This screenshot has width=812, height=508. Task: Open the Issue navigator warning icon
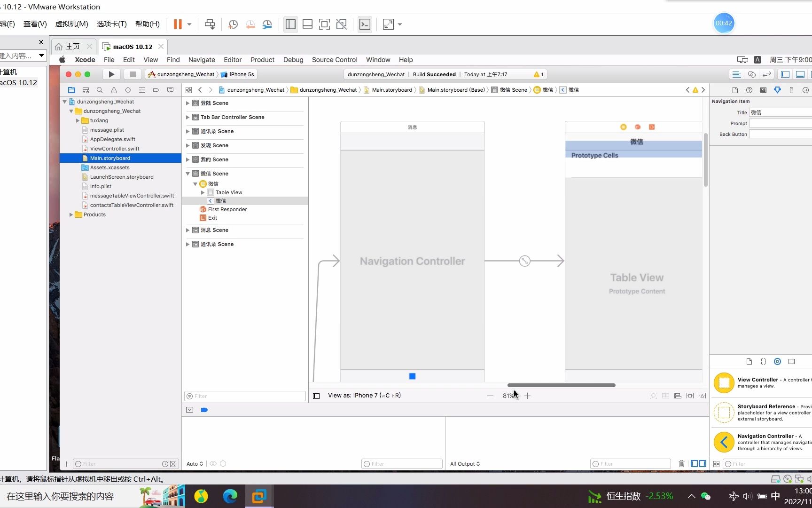click(x=114, y=90)
